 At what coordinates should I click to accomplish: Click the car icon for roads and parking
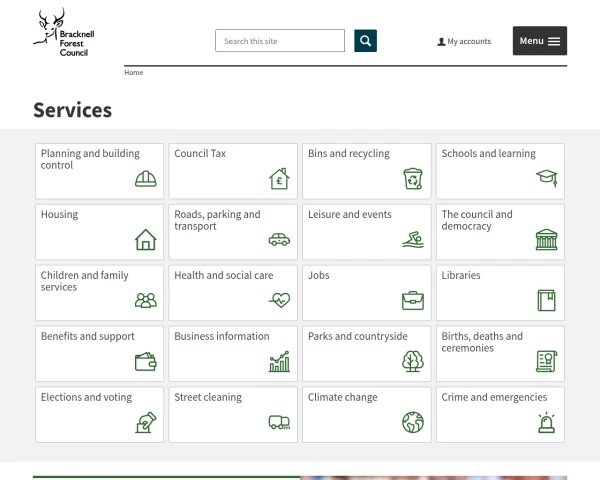[279, 240]
